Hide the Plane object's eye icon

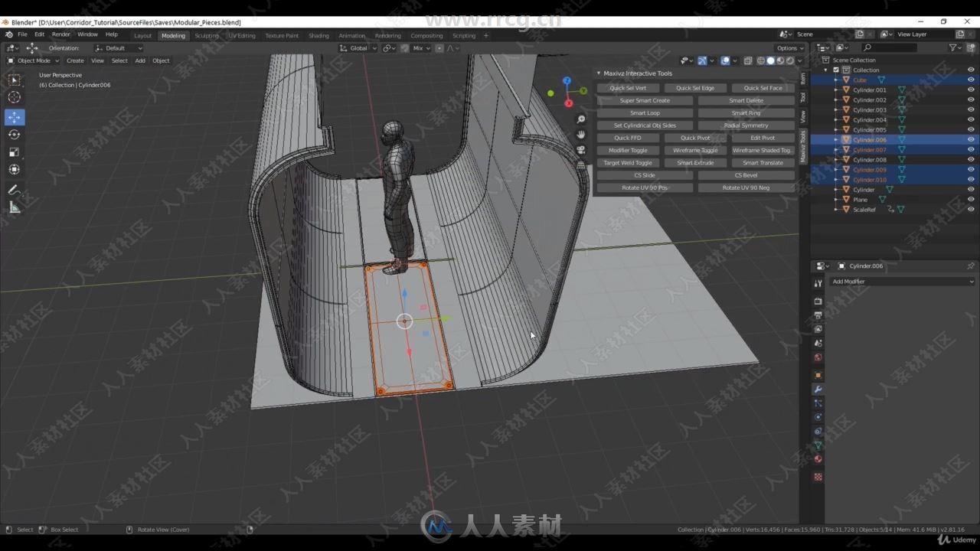(x=971, y=199)
